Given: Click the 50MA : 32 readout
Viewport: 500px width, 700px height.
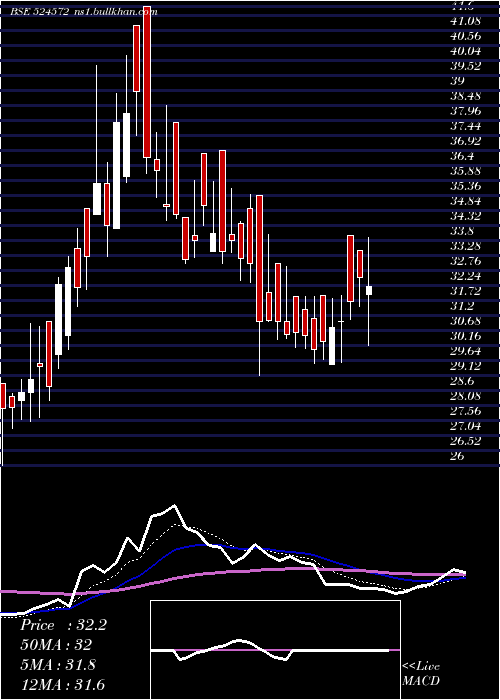Looking at the screenshot, I should click(55, 645).
